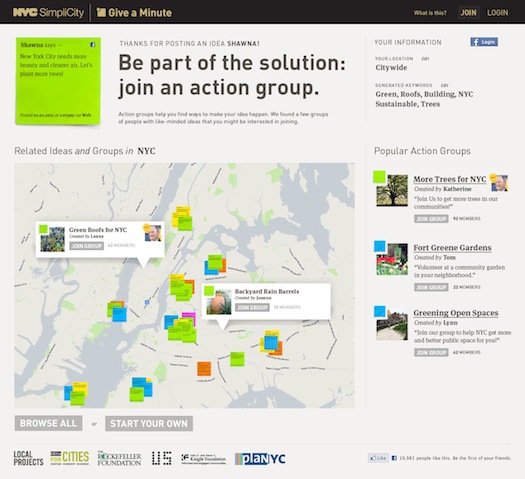525x479 pixels.
Task: Select JOIN in the top navigation
Action: [x=468, y=13]
